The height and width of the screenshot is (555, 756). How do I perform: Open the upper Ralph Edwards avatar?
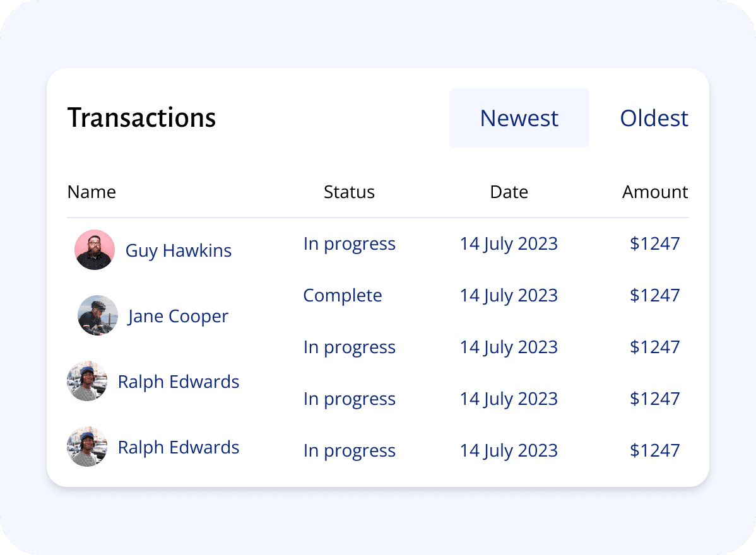(87, 380)
